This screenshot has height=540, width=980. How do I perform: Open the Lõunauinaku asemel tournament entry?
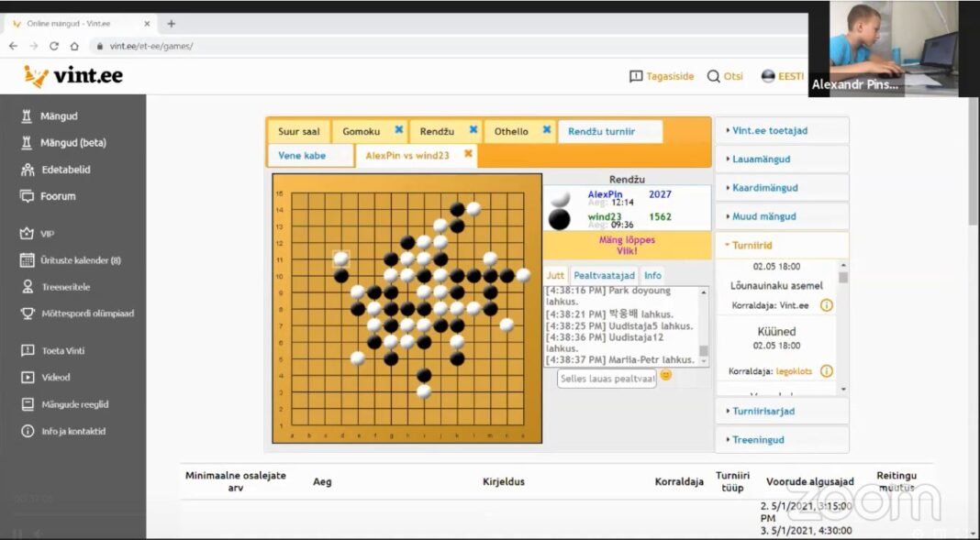[x=776, y=286]
